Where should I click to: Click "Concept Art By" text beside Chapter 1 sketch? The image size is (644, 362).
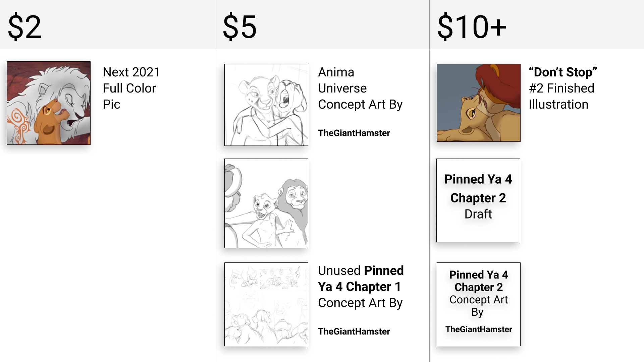pyautogui.click(x=360, y=303)
